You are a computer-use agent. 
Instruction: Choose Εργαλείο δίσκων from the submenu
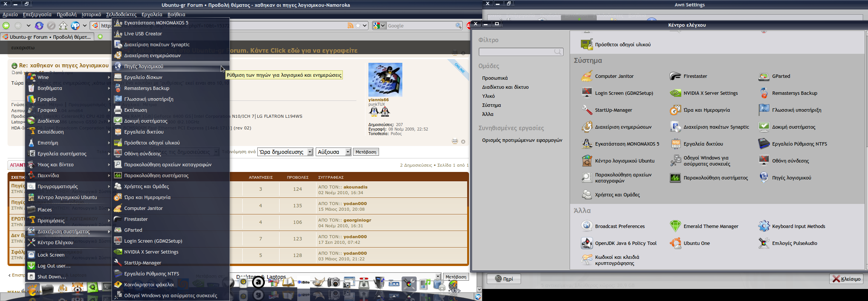(171, 77)
